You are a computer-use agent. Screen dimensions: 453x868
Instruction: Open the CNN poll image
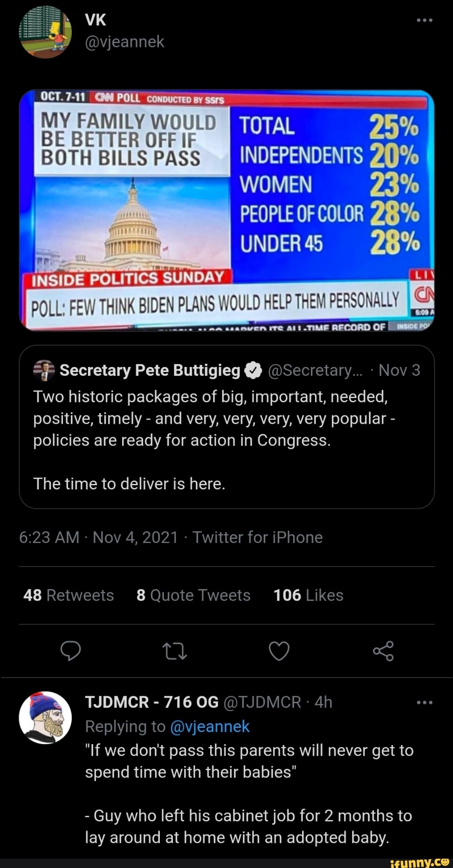point(226,210)
